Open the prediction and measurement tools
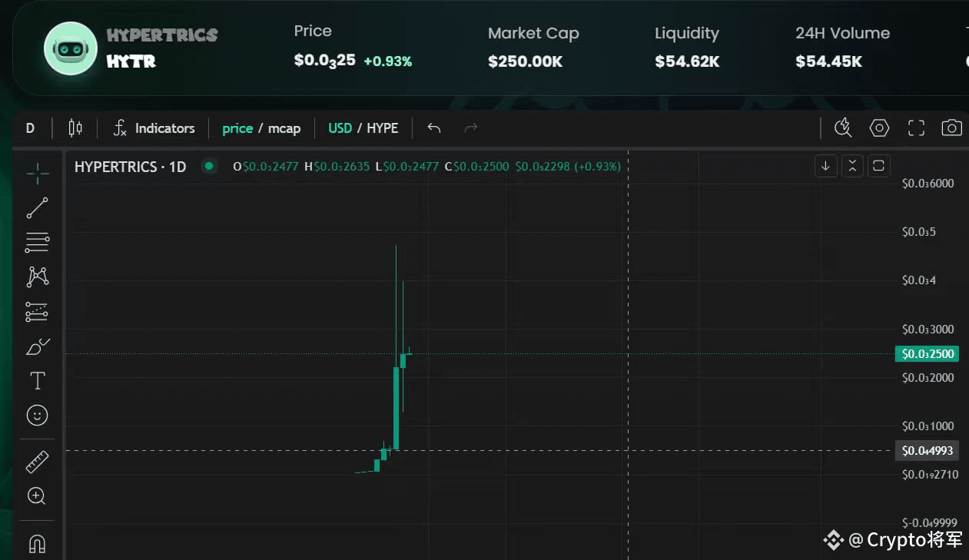Screen dimensions: 969x560 (37, 312)
